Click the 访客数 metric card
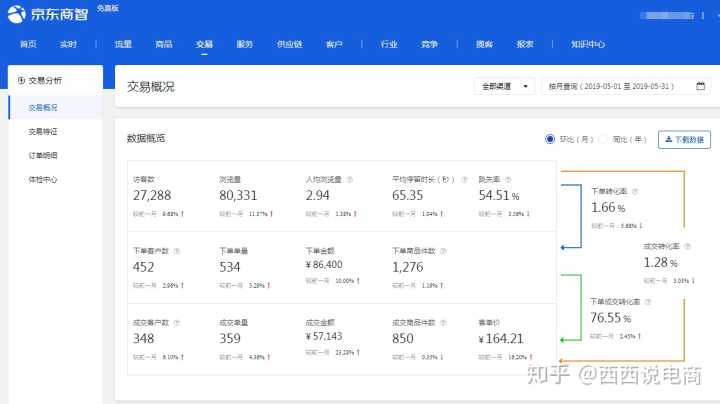This screenshot has width=720, height=404. coord(168,195)
